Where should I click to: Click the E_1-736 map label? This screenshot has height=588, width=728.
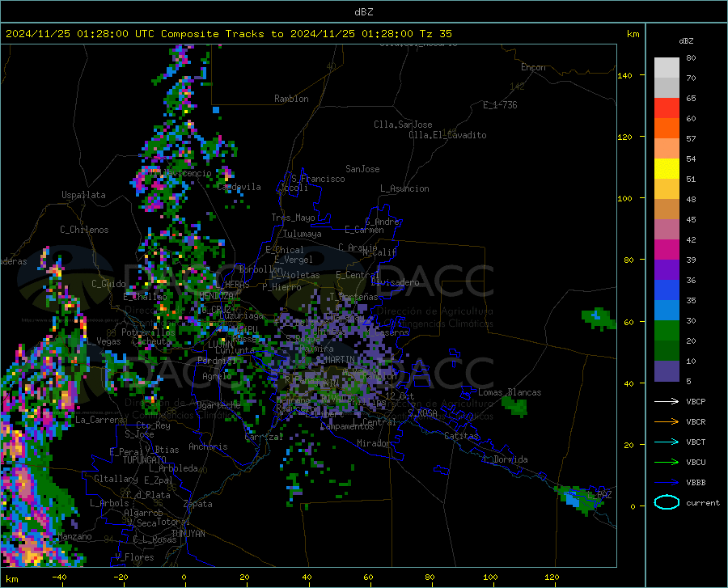pos(500,105)
